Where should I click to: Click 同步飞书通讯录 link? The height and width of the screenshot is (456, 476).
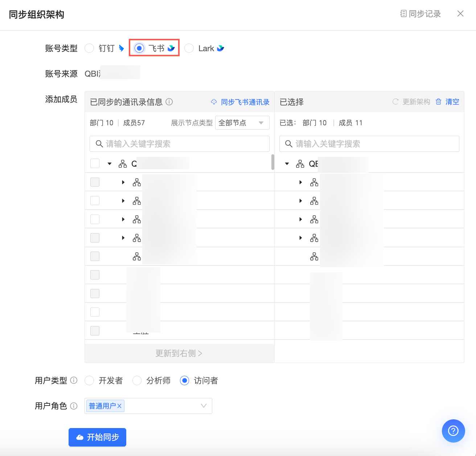[x=245, y=102]
